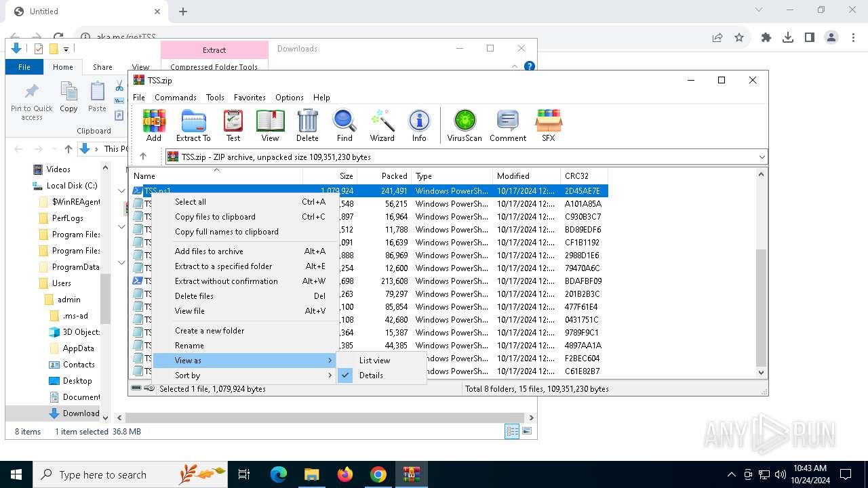Run VirusScan on archive

[465, 126]
